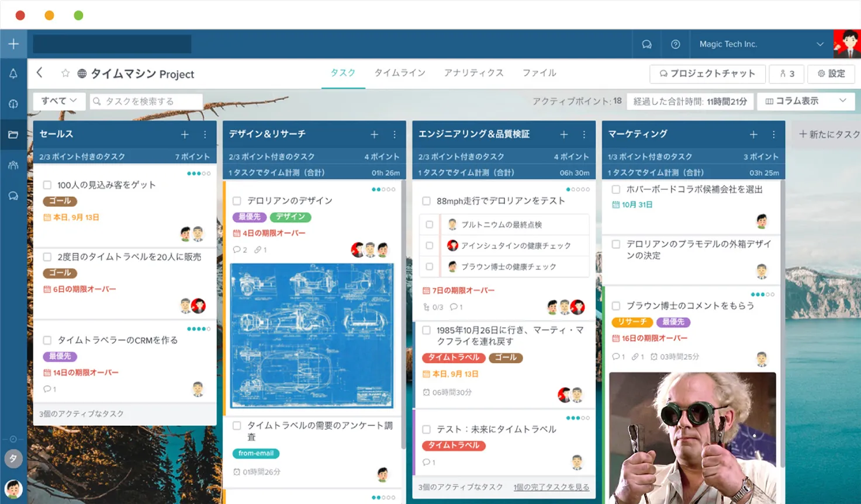Add a task to セールス column
Viewport: 861px width, 504px height.
[185, 134]
